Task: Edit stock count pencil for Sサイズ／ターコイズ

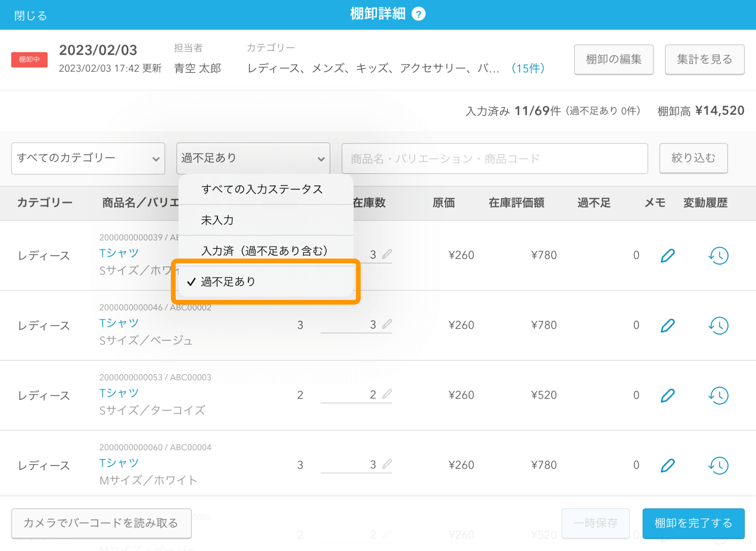Action: coord(387,394)
